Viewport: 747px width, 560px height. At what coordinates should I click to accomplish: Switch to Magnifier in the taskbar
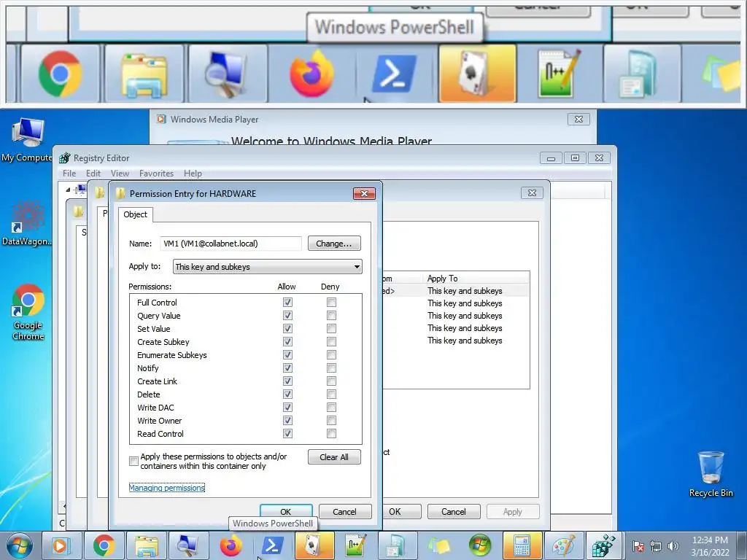point(189,545)
